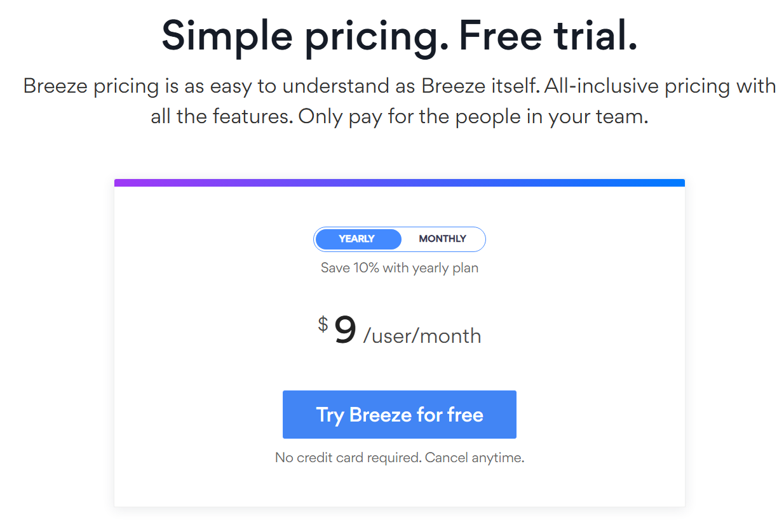Click the 'Simple pricing. Free trial.' heading
The height and width of the screenshot is (532, 784).
(399, 37)
